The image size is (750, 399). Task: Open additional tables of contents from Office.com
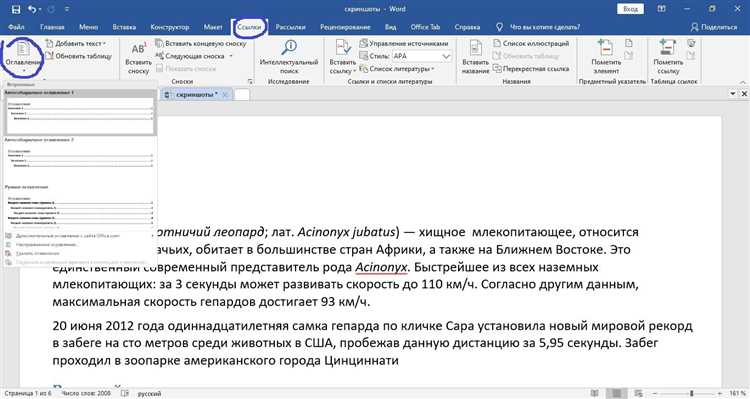(80, 236)
